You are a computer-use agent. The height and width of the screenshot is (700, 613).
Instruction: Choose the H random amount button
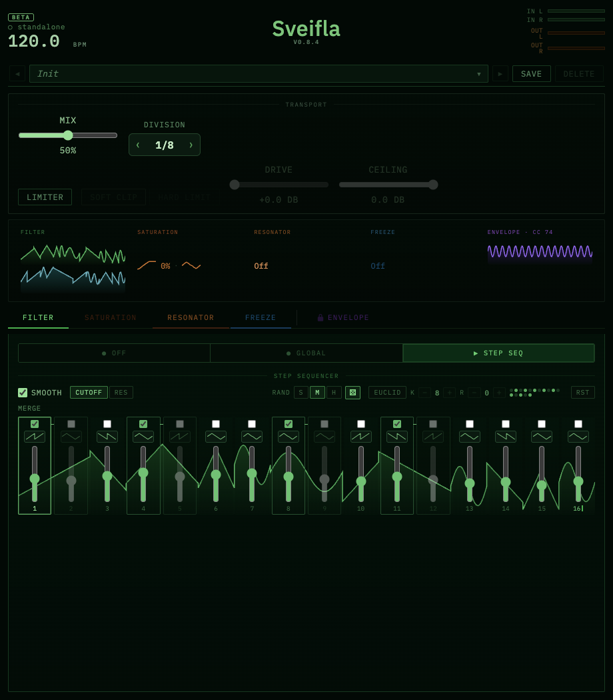(x=334, y=393)
